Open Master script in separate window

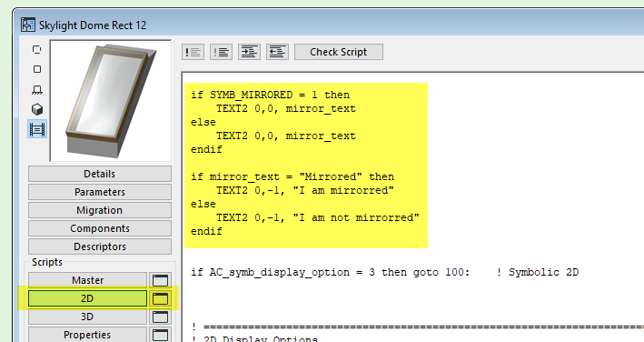click(x=160, y=280)
